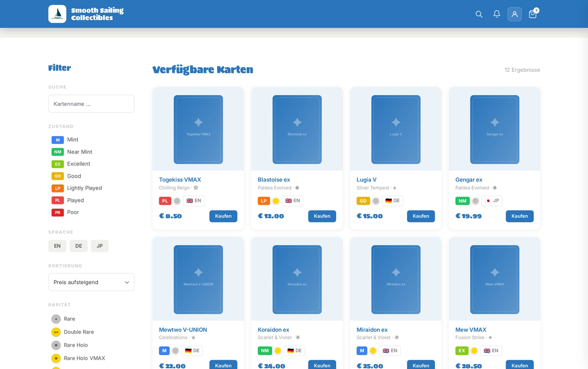588x369 pixels.
Task: Toggle the Lightly Played condition filter
Action: (x=77, y=188)
